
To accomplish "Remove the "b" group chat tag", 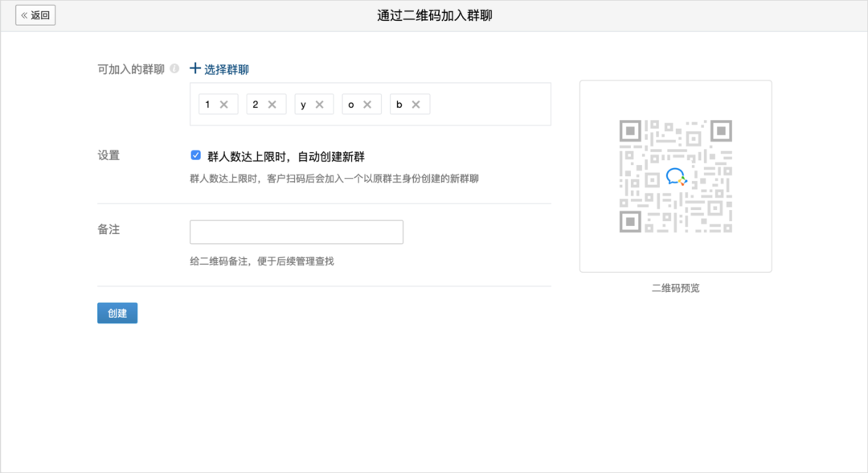I will [416, 105].
